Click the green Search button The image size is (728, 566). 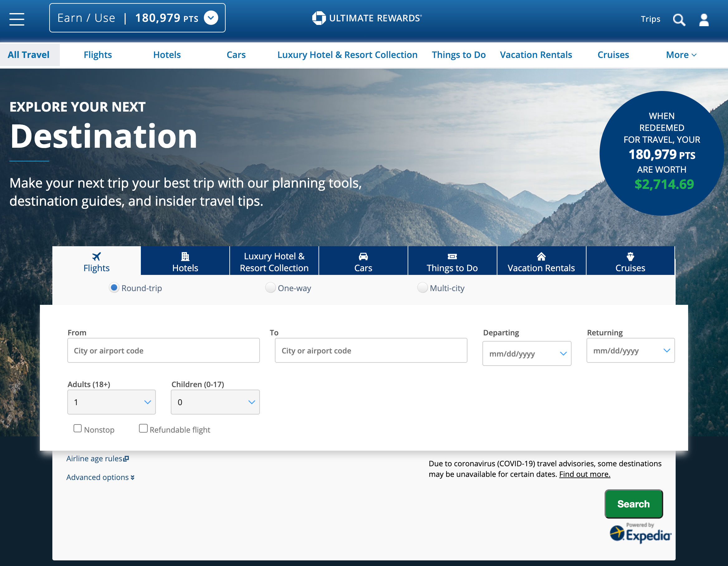click(633, 504)
